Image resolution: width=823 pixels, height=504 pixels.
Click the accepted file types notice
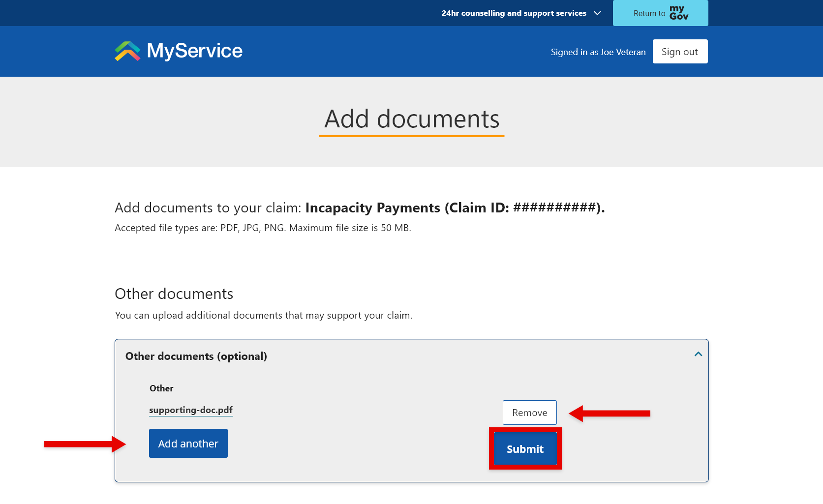click(263, 228)
